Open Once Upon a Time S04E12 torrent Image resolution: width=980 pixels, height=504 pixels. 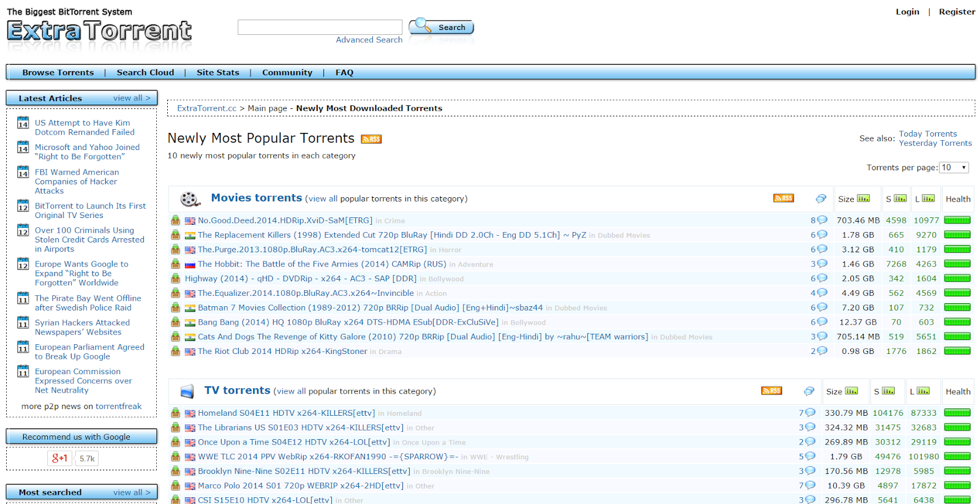pos(293,442)
